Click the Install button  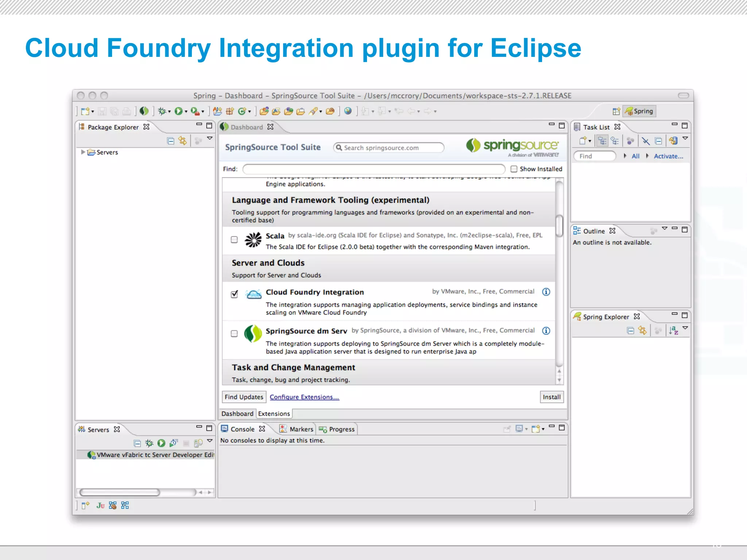[x=551, y=397]
